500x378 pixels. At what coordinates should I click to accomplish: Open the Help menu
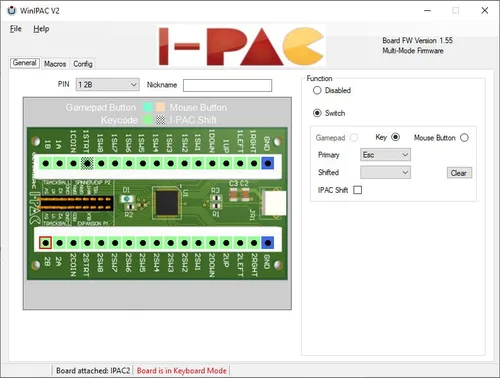pos(41,29)
